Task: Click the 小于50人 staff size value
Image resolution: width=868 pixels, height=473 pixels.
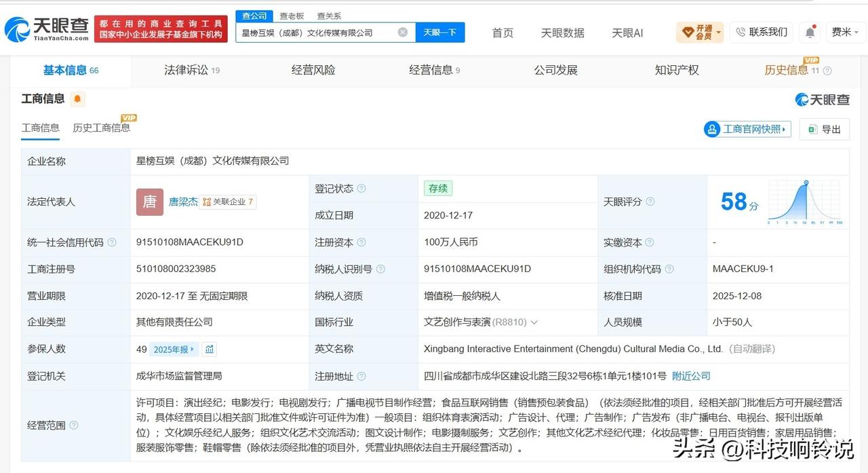Action: (x=732, y=322)
